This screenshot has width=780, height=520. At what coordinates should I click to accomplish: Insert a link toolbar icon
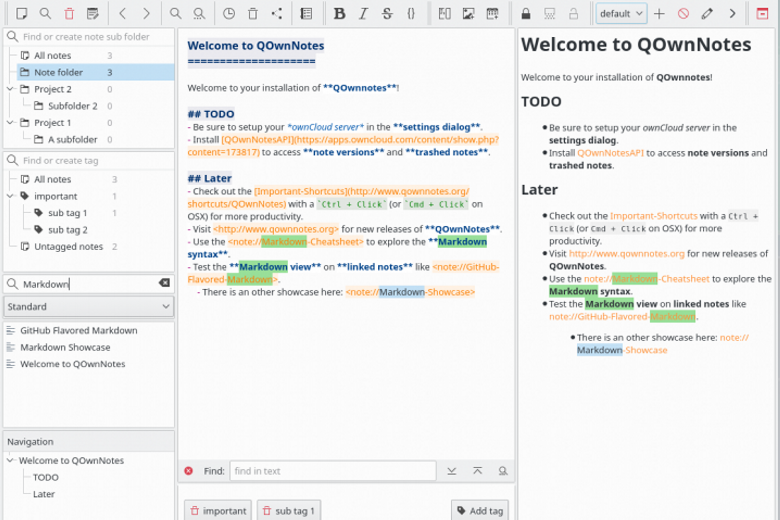point(444,13)
